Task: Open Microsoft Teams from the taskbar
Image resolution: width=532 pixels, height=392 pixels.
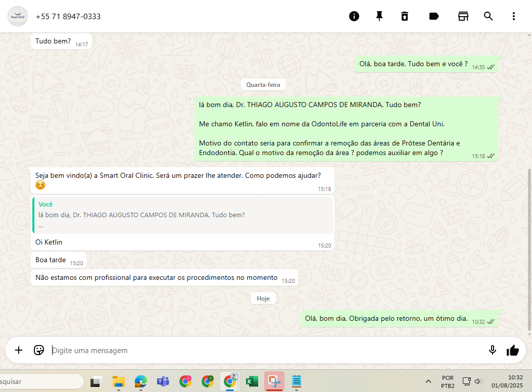Action: pos(163,381)
